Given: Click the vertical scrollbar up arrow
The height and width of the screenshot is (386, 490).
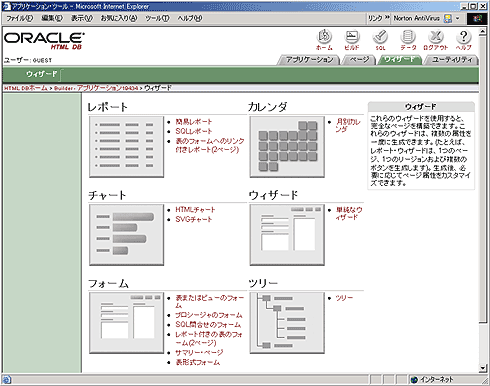Looking at the screenshot, I should (483, 32).
